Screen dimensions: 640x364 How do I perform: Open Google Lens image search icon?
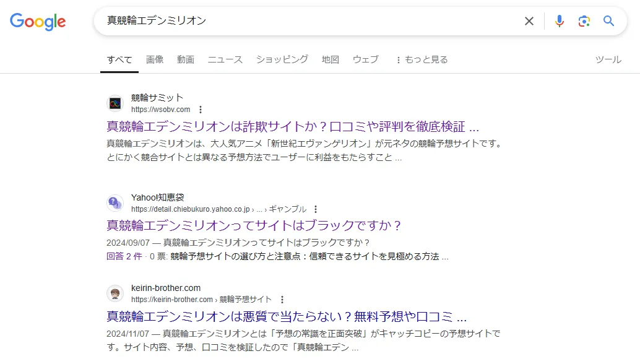tap(584, 21)
